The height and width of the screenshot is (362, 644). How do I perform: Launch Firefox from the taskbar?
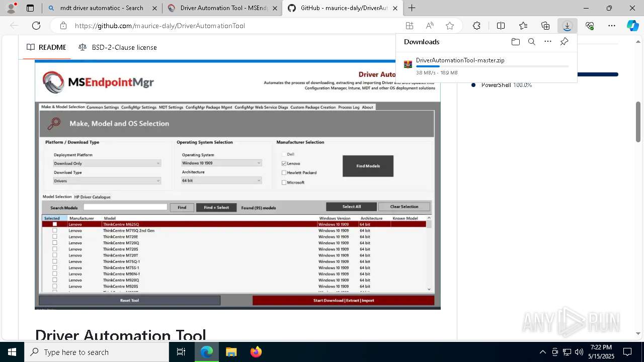tap(256, 352)
